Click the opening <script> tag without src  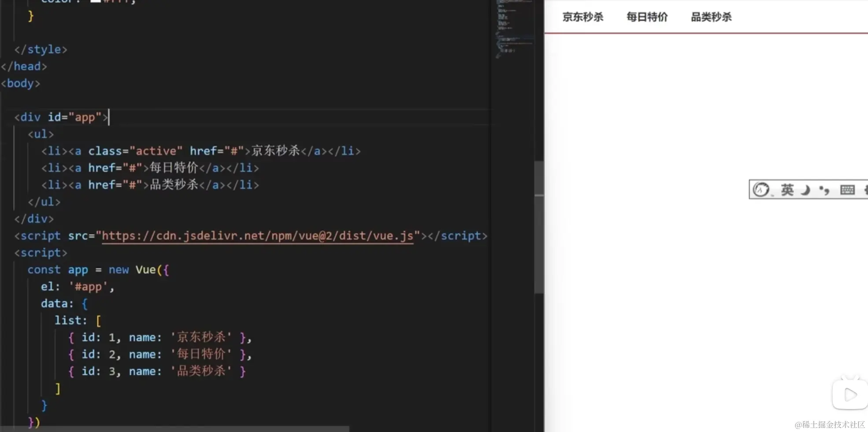(41, 253)
